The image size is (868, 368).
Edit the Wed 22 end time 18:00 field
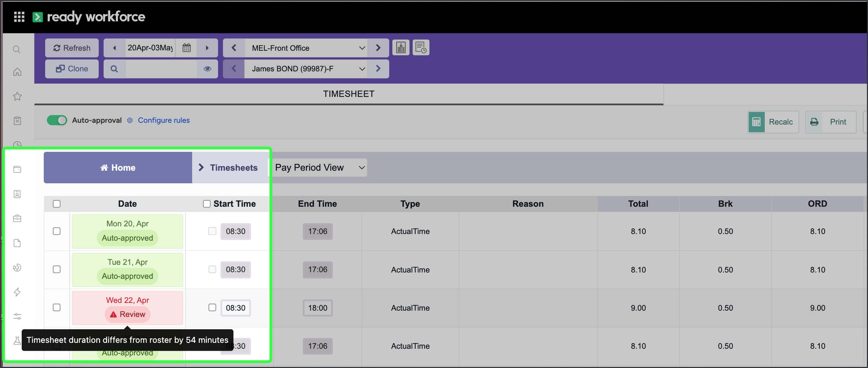tap(318, 308)
